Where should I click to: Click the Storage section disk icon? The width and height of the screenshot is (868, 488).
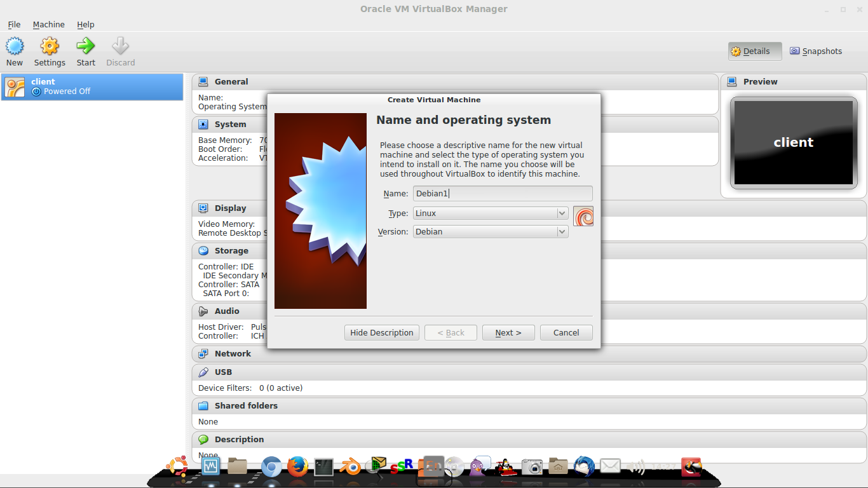click(203, 250)
